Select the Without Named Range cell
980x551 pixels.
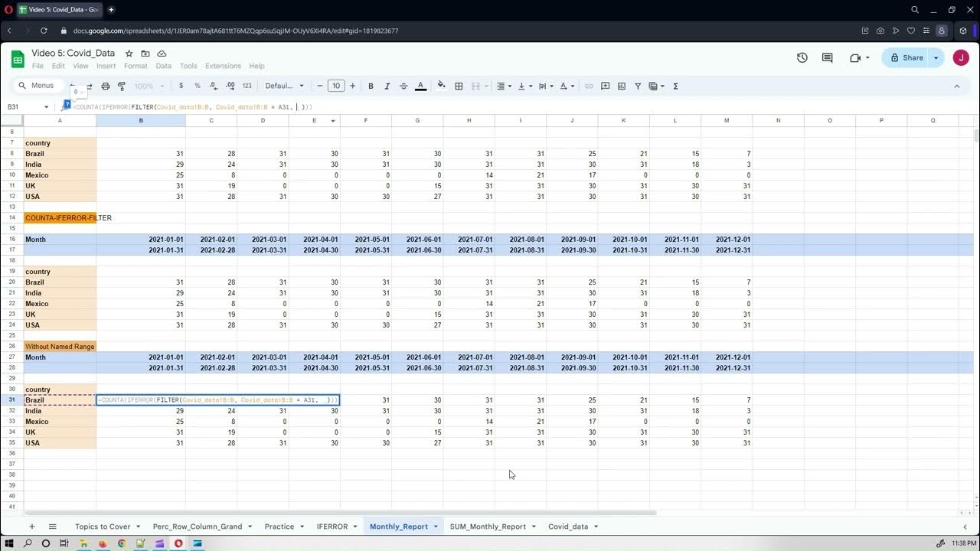click(x=60, y=347)
